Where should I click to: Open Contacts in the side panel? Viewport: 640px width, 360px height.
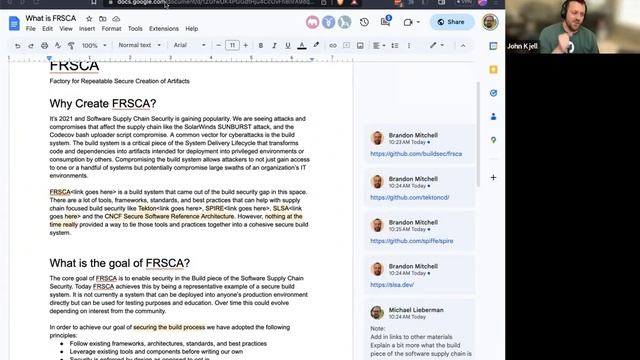(493, 117)
